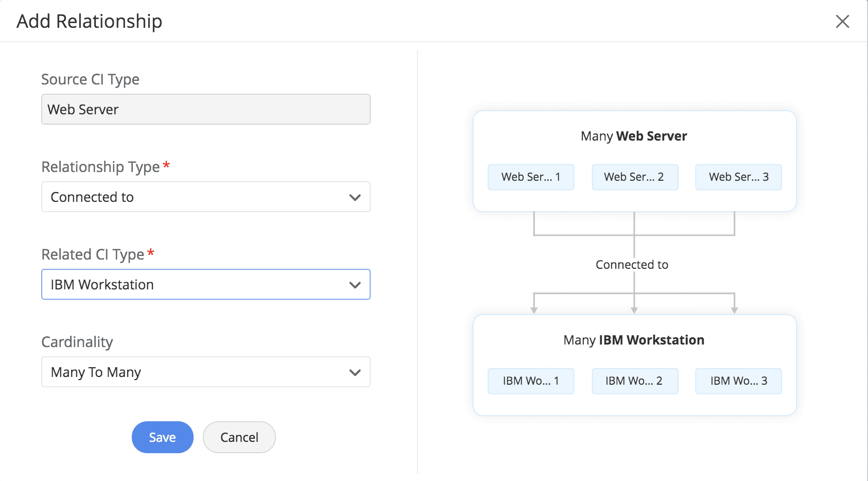Click the Save button
This screenshot has width=868, height=481.
162,437
